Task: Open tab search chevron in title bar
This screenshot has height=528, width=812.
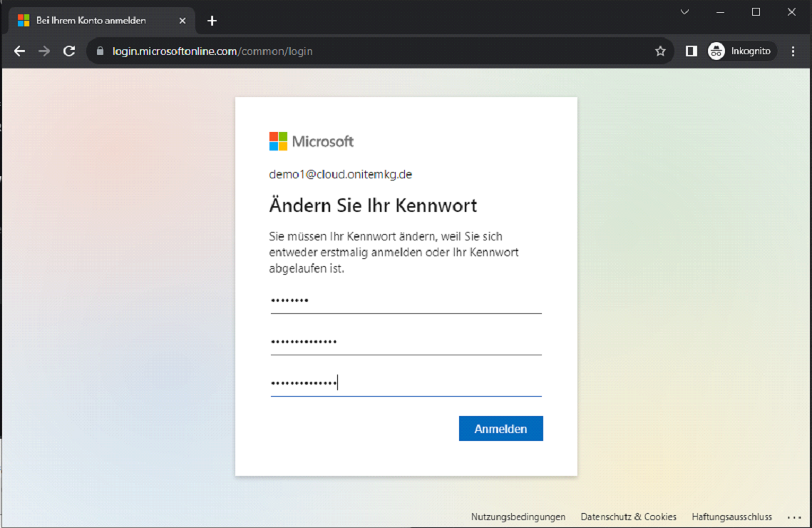Action: pos(684,12)
